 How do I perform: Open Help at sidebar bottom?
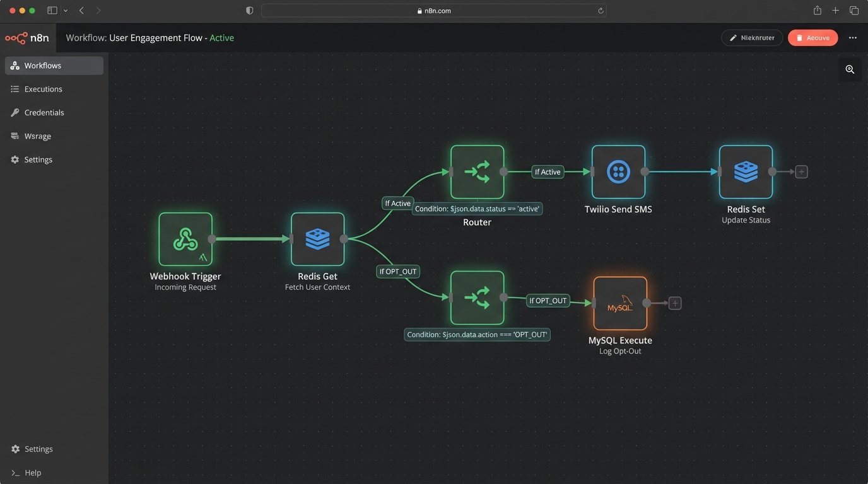pos(32,473)
